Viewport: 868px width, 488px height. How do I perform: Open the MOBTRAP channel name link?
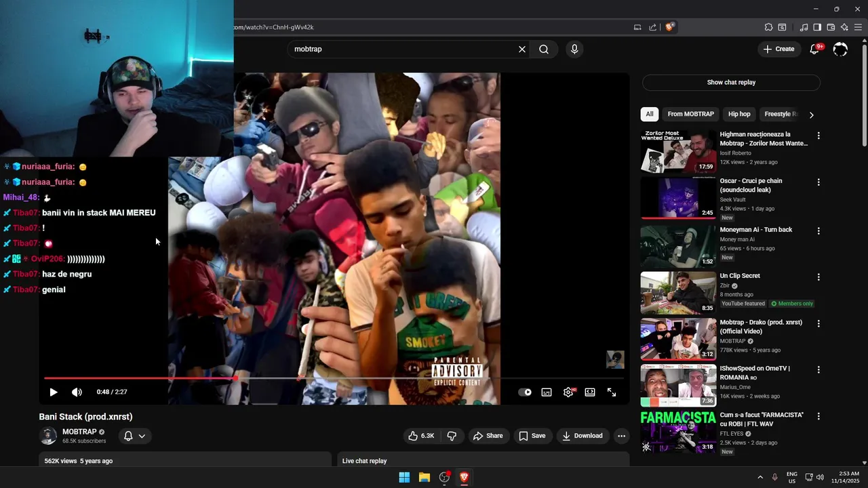pos(79,432)
